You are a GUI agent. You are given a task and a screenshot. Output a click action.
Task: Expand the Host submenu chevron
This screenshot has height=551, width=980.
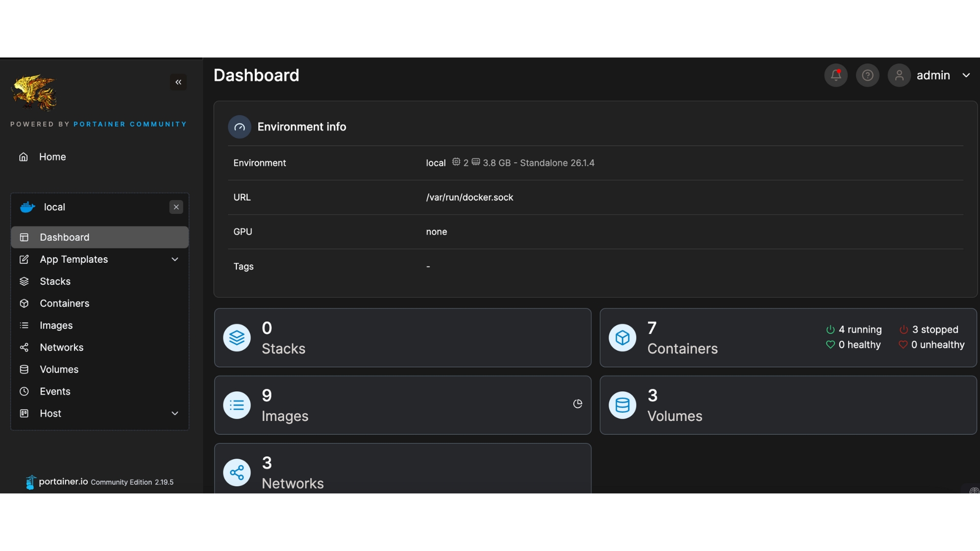pyautogui.click(x=175, y=413)
